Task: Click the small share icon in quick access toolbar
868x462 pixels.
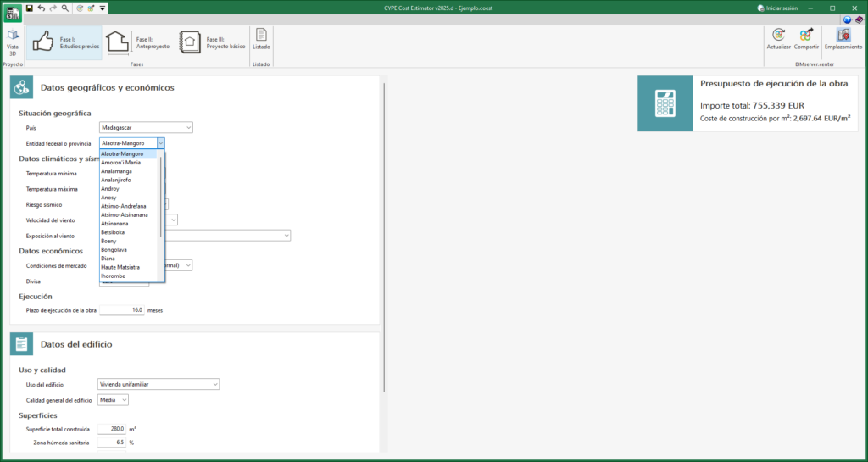Action: click(92, 8)
